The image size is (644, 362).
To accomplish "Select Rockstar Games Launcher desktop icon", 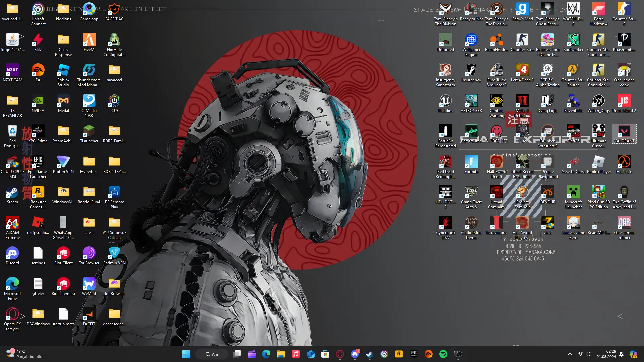I will coord(38,197).
